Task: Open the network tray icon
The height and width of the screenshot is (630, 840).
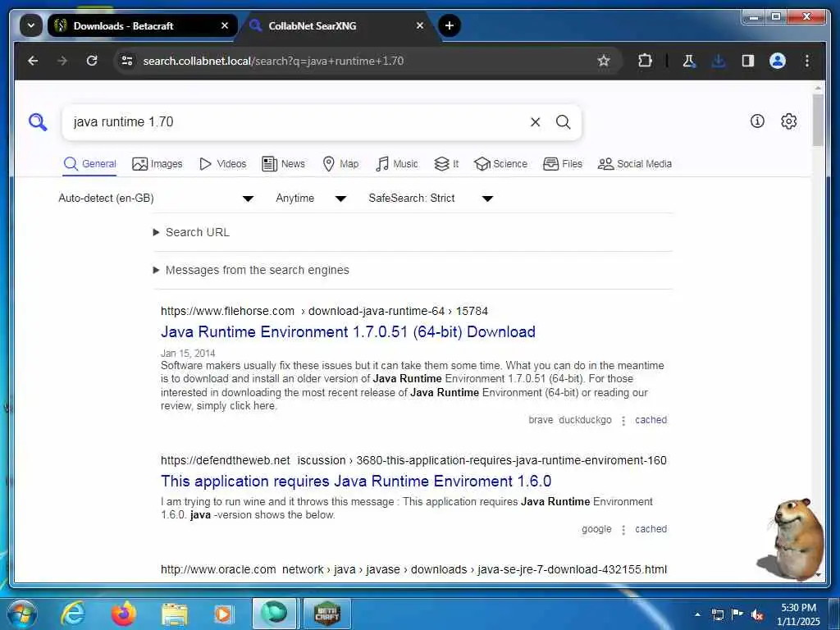Action: (x=717, y=614)
